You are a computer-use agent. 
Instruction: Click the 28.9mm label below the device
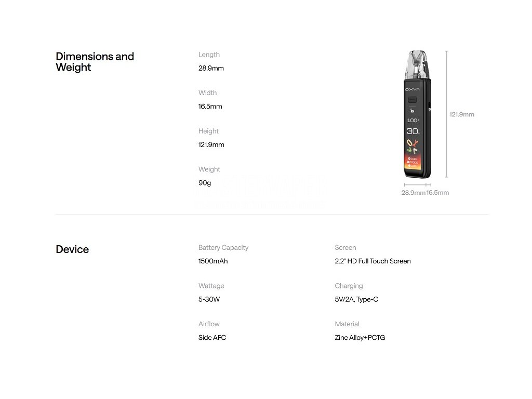pos(413,193)
